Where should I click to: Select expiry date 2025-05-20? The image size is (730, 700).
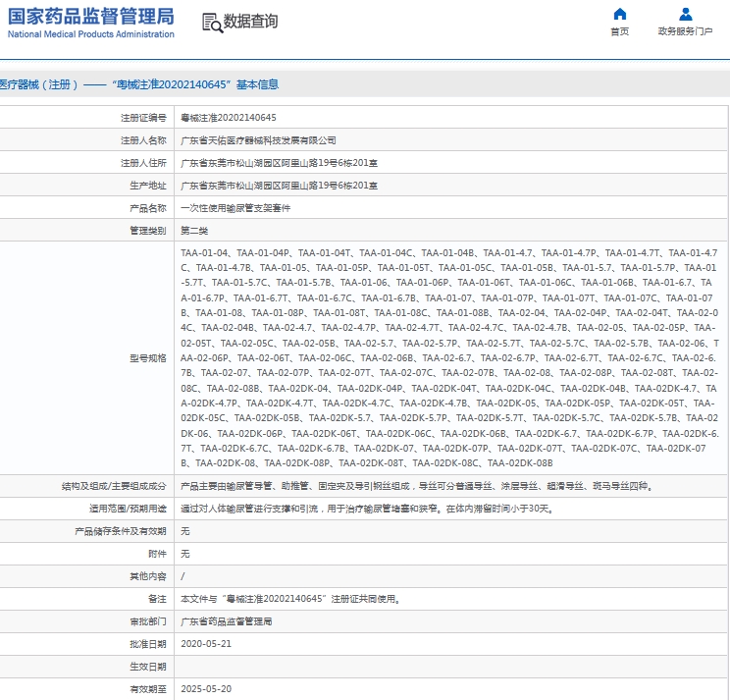206,689
